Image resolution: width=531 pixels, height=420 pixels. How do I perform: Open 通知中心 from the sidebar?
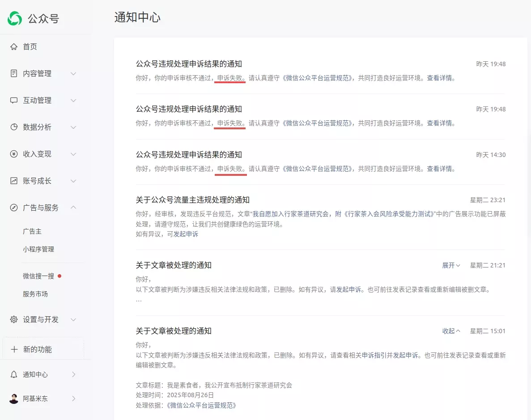pyautogui.click(x=35, y=374)
